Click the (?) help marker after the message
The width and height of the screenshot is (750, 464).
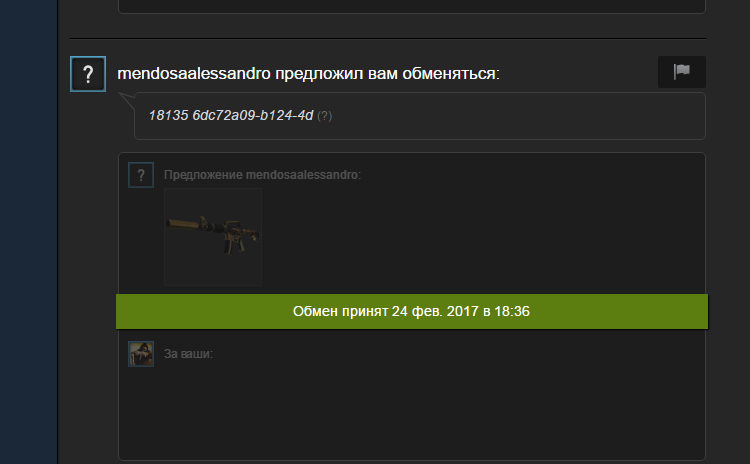324,116
